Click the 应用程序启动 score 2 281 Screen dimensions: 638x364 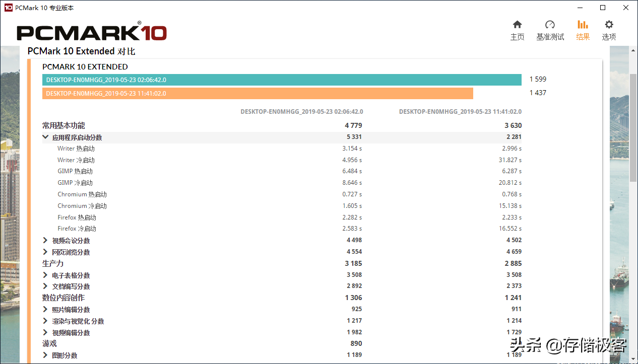[x=514, y=137]
